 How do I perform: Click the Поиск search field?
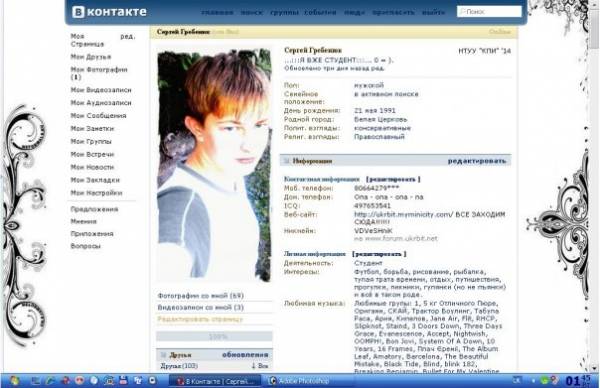tap(489, 11)
